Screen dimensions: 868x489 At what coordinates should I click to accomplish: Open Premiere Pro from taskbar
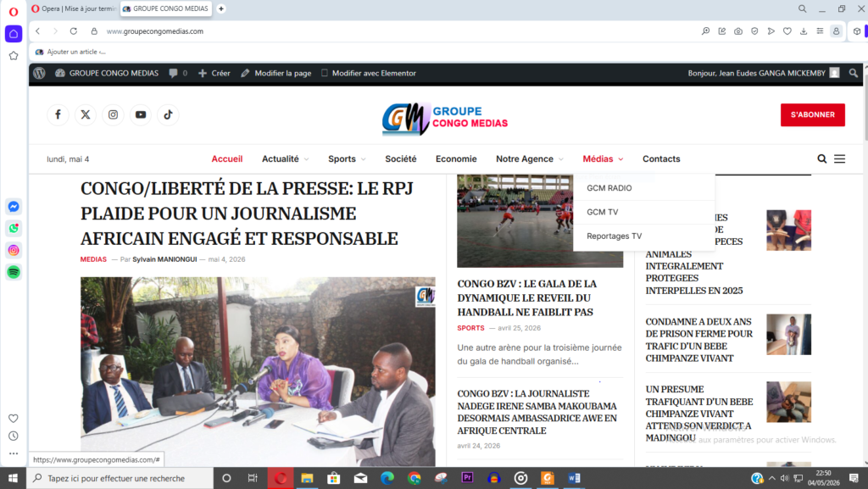467,478
